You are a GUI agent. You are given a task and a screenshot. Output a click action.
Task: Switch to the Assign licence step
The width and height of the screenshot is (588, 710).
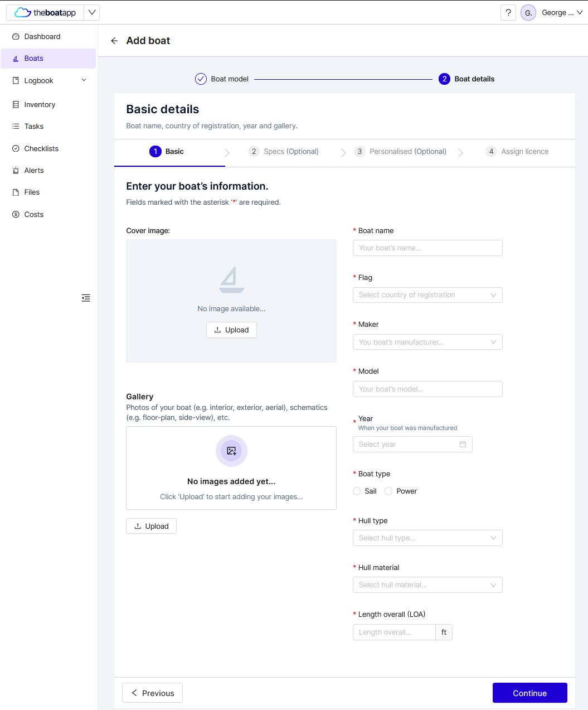[517, 152]
